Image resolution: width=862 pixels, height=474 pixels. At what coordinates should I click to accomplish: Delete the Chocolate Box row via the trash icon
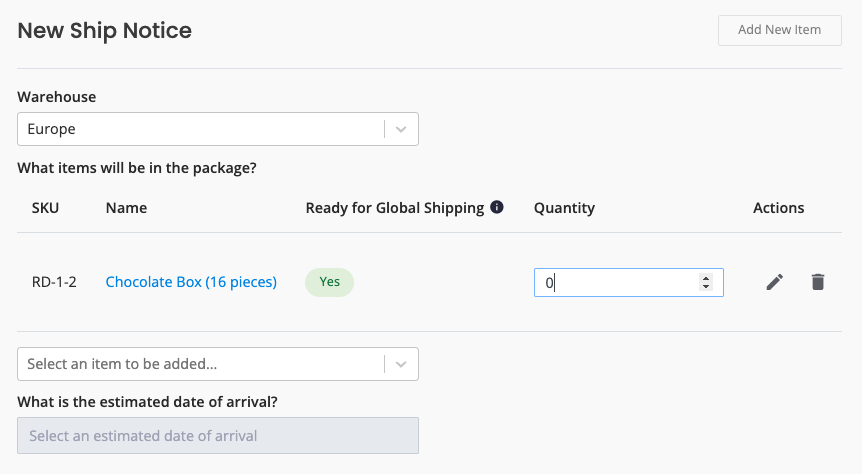click(x=818, y=282)
